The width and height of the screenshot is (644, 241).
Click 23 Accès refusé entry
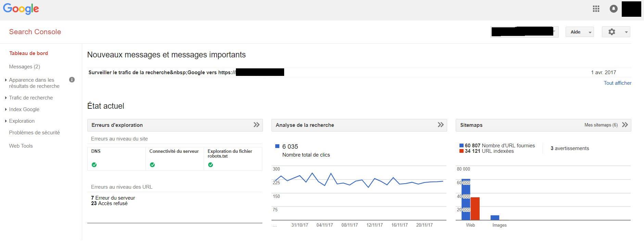pyautogui.click(x=109, y=203)
